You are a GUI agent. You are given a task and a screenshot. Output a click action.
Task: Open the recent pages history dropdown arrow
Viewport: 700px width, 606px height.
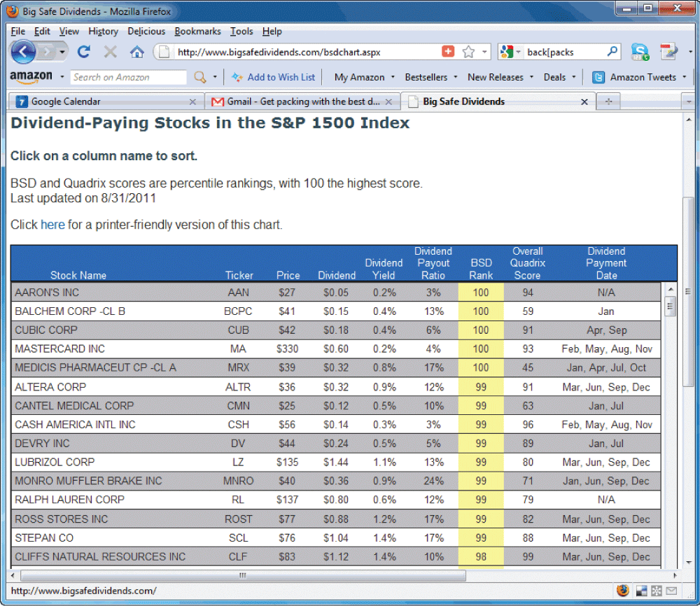62,52
